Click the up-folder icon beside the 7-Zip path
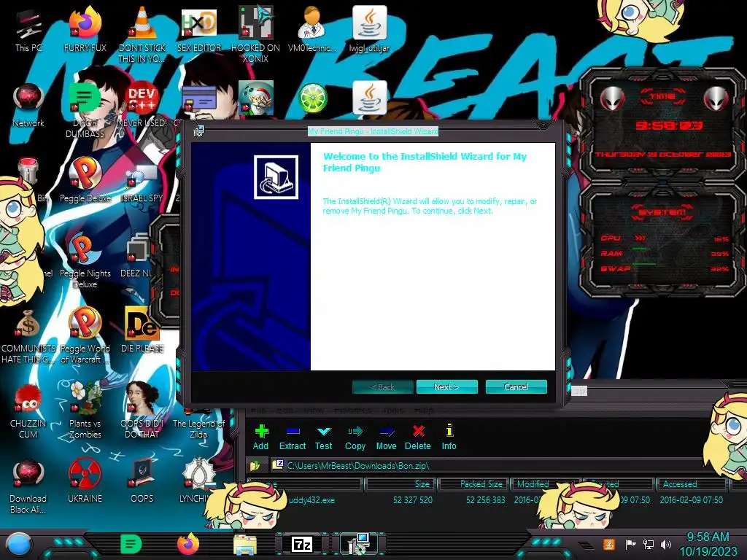Screen dimensions: 747x560 [x=255, y=465]
